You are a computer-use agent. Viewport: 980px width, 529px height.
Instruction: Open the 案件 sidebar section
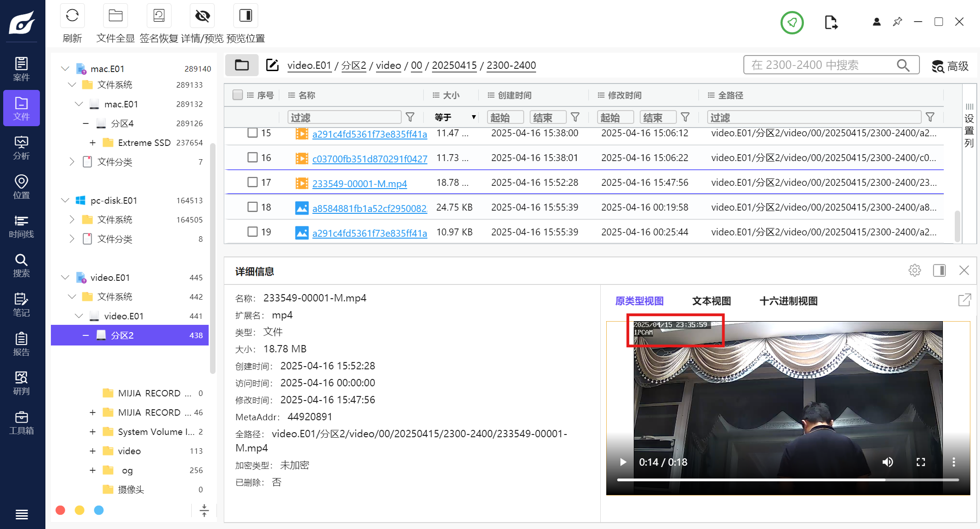coord(22,69)
